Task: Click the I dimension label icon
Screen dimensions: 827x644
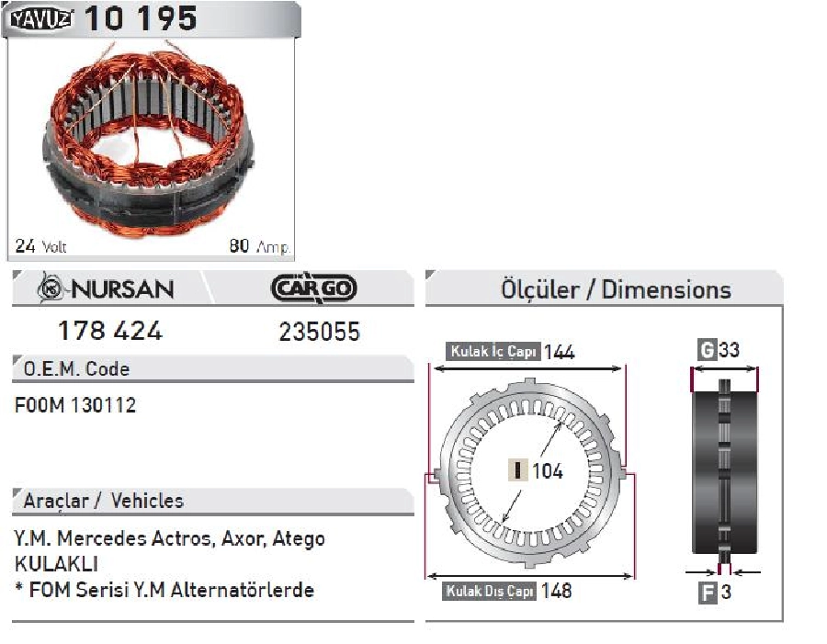Action: 517,469
